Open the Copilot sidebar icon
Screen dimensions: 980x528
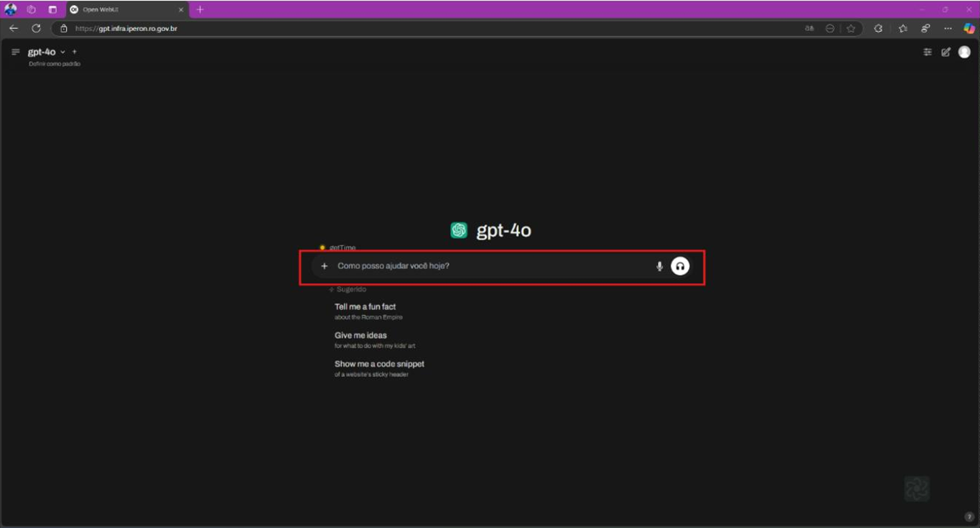click(969, 29)
